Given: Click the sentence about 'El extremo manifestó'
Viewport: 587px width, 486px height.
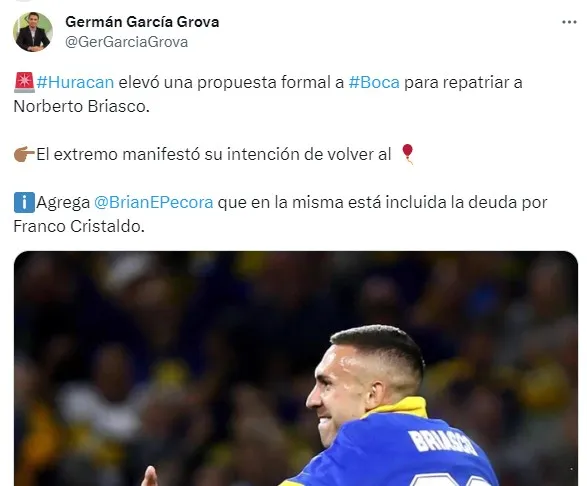Looking at the screenshot, I should pyautogui.click(x=214, y=154).
